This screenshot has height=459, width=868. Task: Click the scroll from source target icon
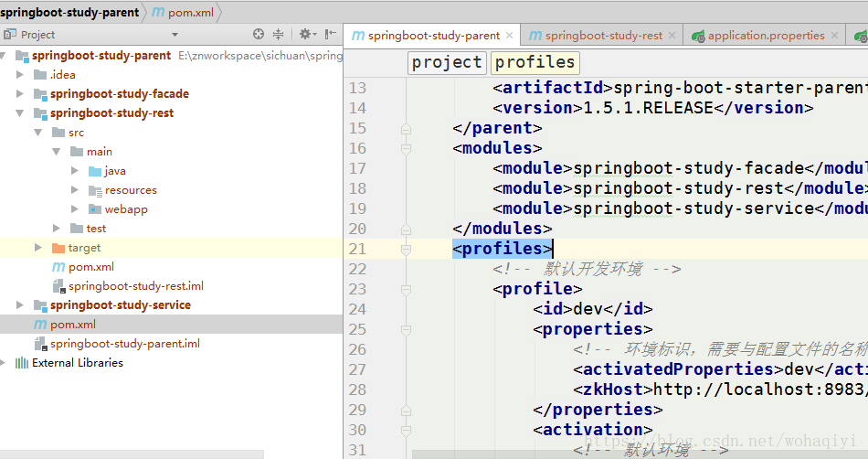point(259,35)
